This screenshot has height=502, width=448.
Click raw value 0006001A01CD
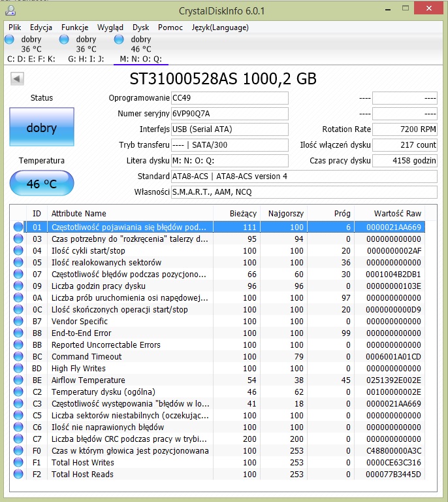(x=394, y=357)
